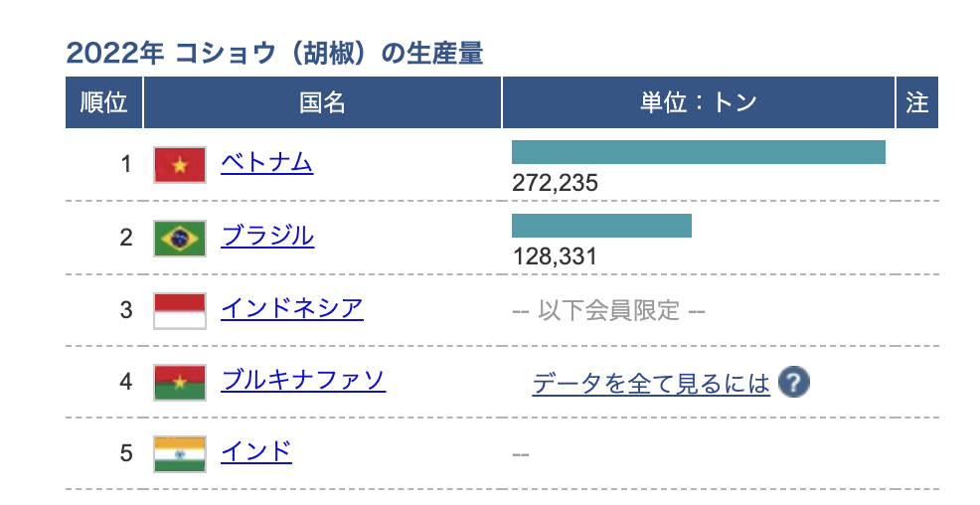Open the インドネシア country link

[292, 308]
